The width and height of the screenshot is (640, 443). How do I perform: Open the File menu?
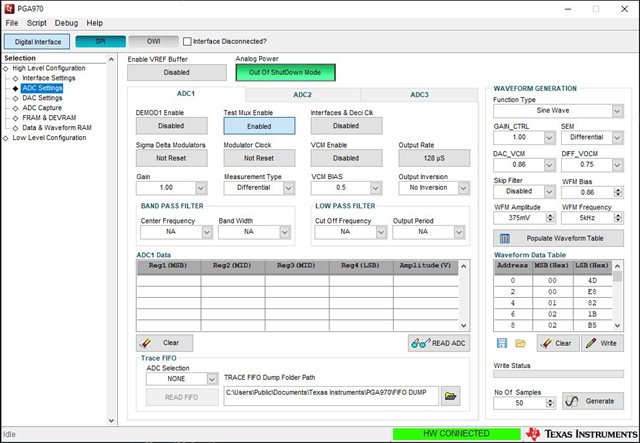coord(12,23)
